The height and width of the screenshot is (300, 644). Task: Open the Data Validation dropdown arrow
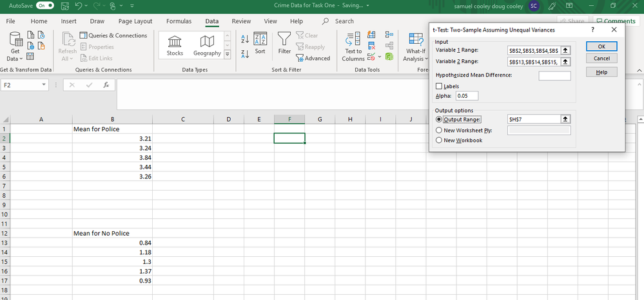click(x=380, y=56)
